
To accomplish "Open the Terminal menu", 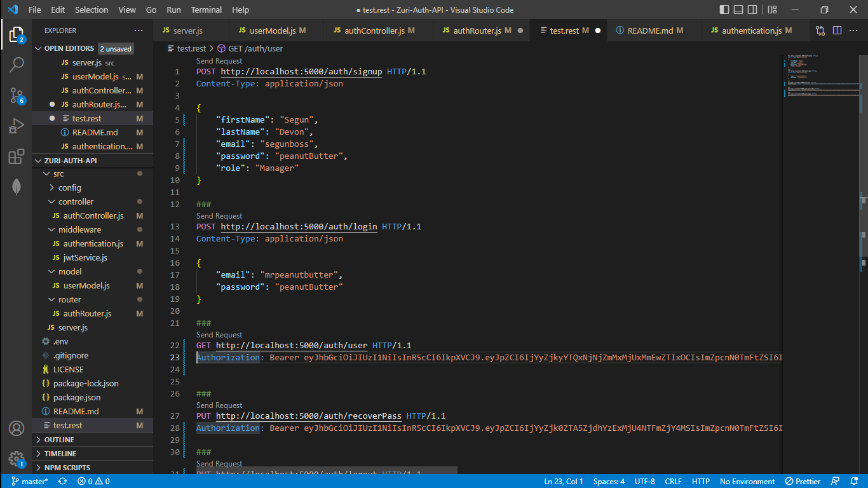I will click(x=206, y=10).
